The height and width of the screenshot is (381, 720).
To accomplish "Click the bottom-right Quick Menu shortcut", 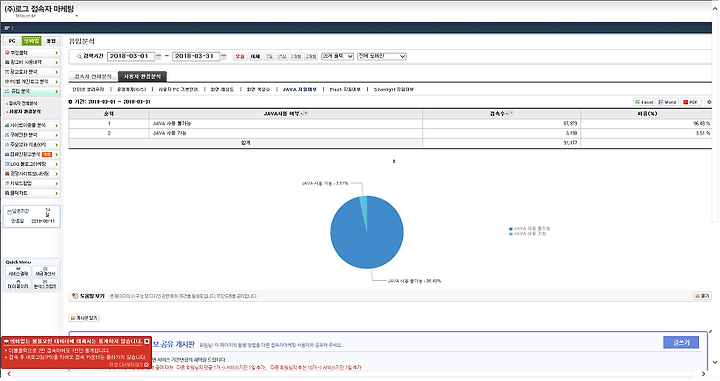I will point(45,284).
